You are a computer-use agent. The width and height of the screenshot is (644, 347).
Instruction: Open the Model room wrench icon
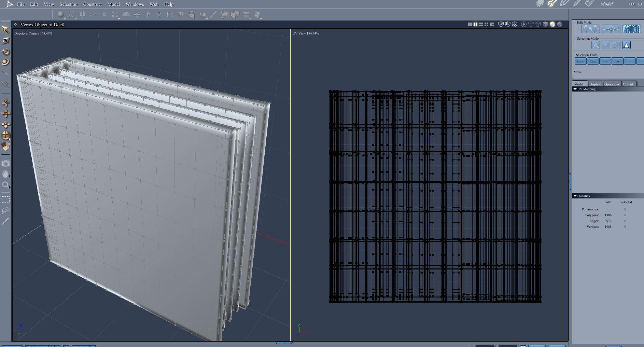tap(552, 4)
